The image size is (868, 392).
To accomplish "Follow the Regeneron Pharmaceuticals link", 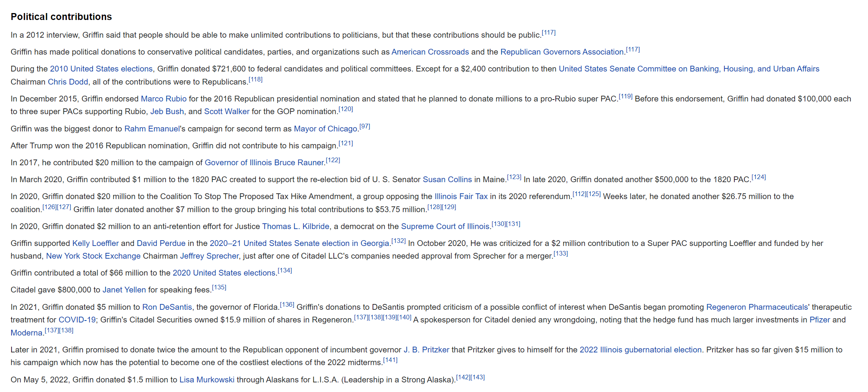I will (757, 307).
